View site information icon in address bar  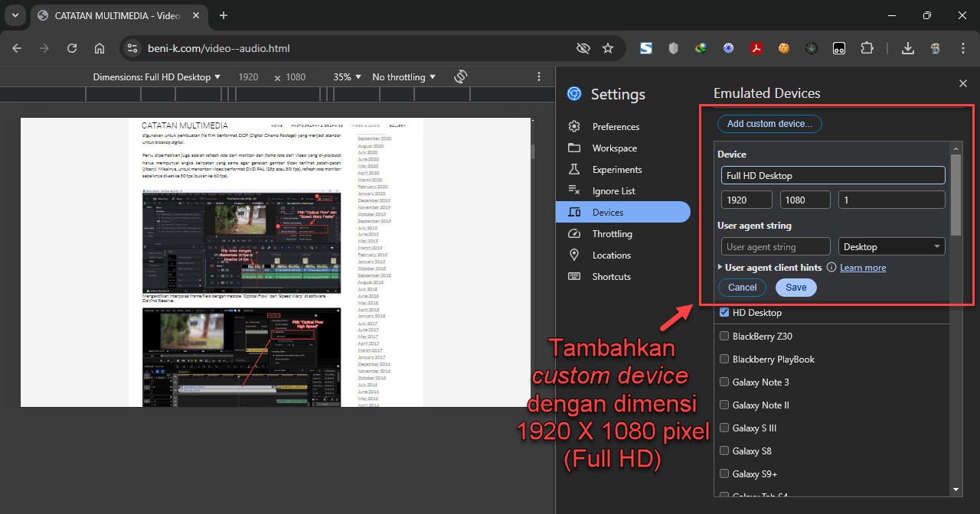click(x=132, y=48)
